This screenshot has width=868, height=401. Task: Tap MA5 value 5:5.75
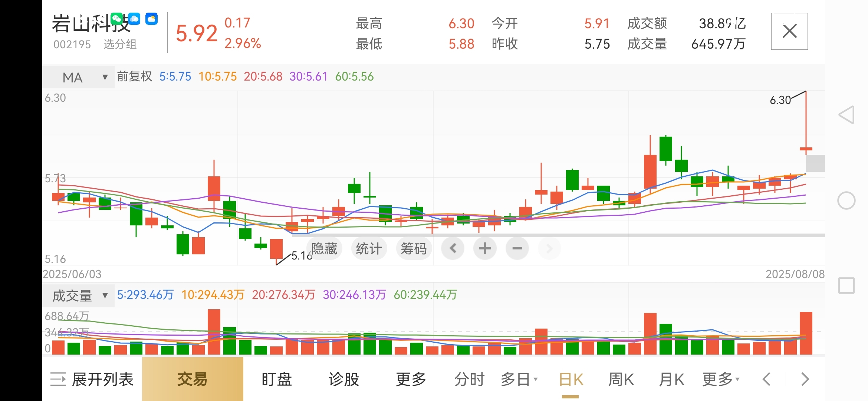[x=175, y=76]
